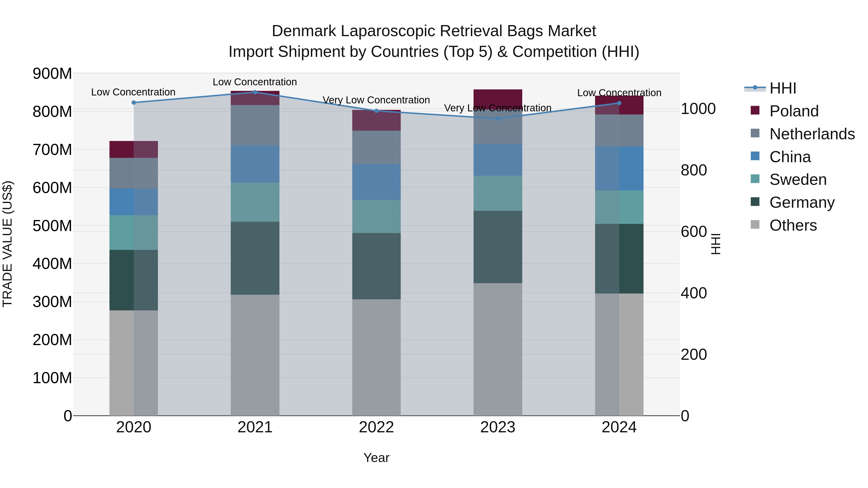Click the 2021 Others bar segment
The image size is (868, 488).
click(255, 355)
